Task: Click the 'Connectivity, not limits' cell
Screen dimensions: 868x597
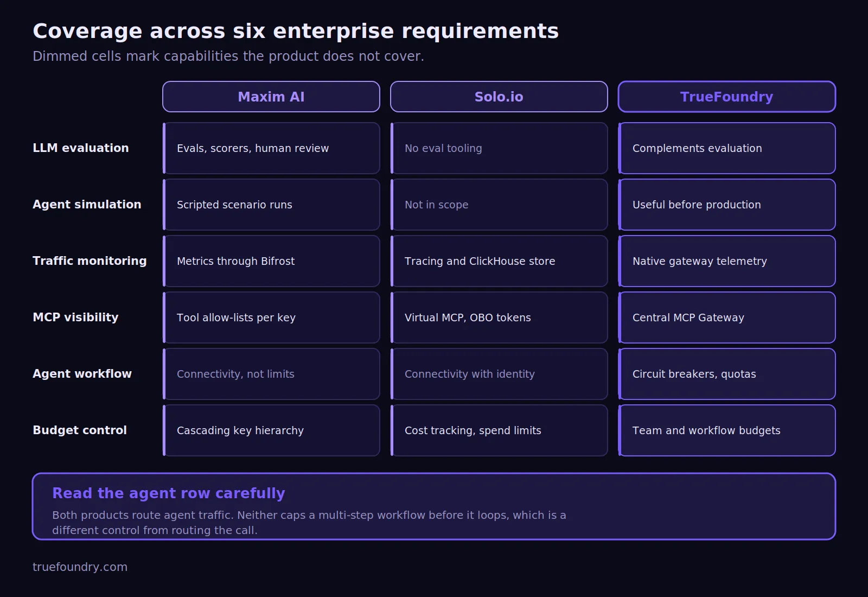Action: [x=271, y=374]
